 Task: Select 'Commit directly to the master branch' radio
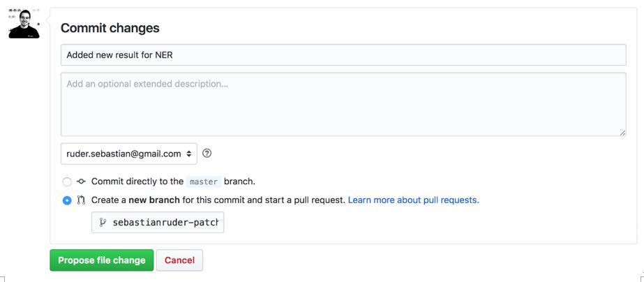point(67,182)
